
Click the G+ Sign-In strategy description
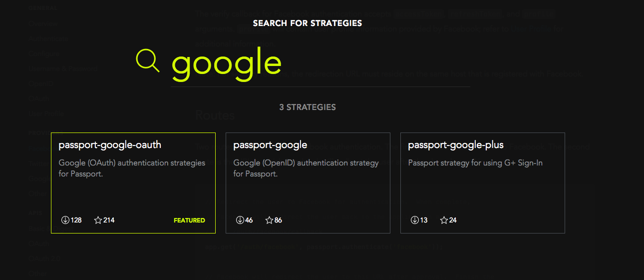pos(475,163)
